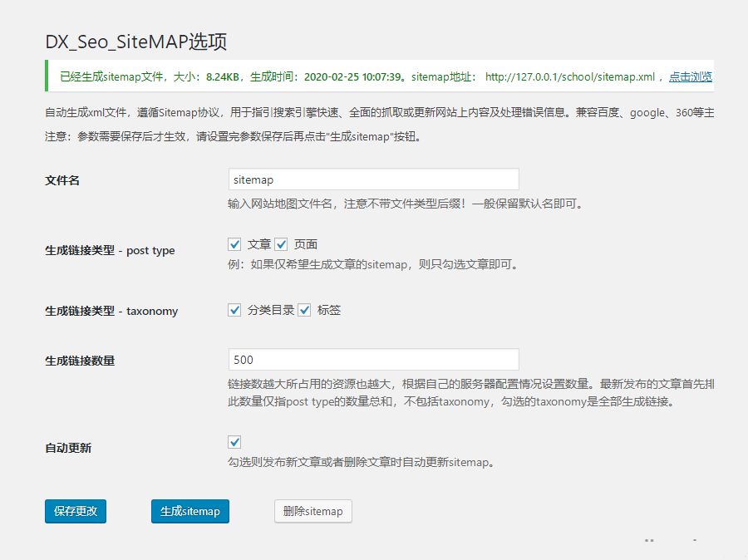748x560 pixels.
Task: Select the 500 value in 生成链接数量 field
Action: pos(373,360)
